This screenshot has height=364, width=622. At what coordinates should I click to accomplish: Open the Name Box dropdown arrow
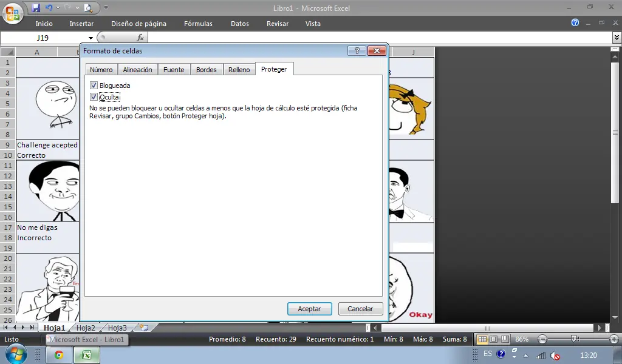click(91, 38)
